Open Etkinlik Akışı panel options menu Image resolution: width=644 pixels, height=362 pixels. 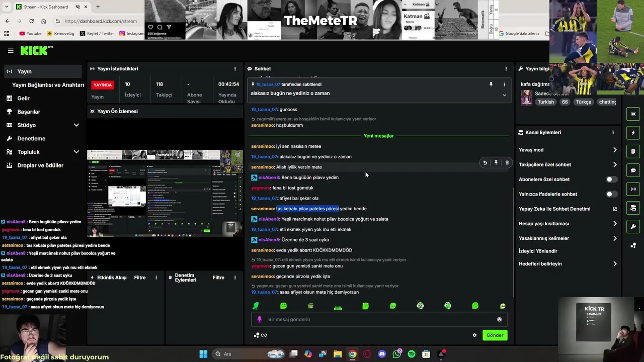tap(156, 278)
